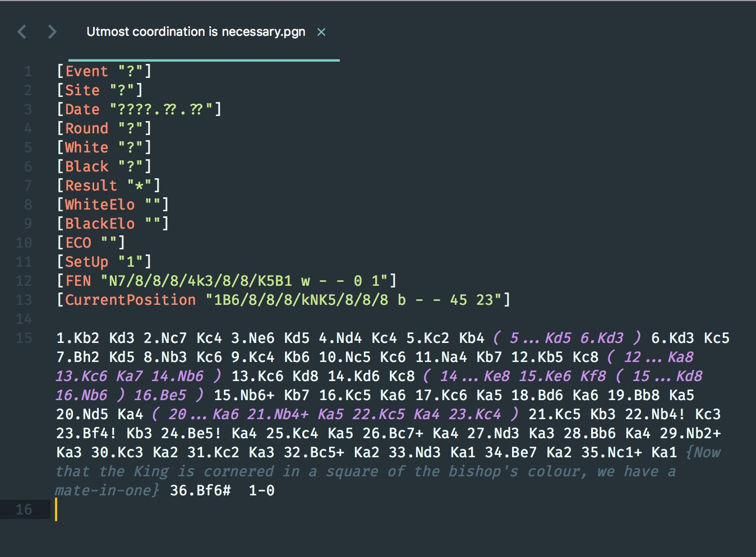Click the variation text 12 ... Ka8
This screenshot has width=756, height=557.
(659, 357)
